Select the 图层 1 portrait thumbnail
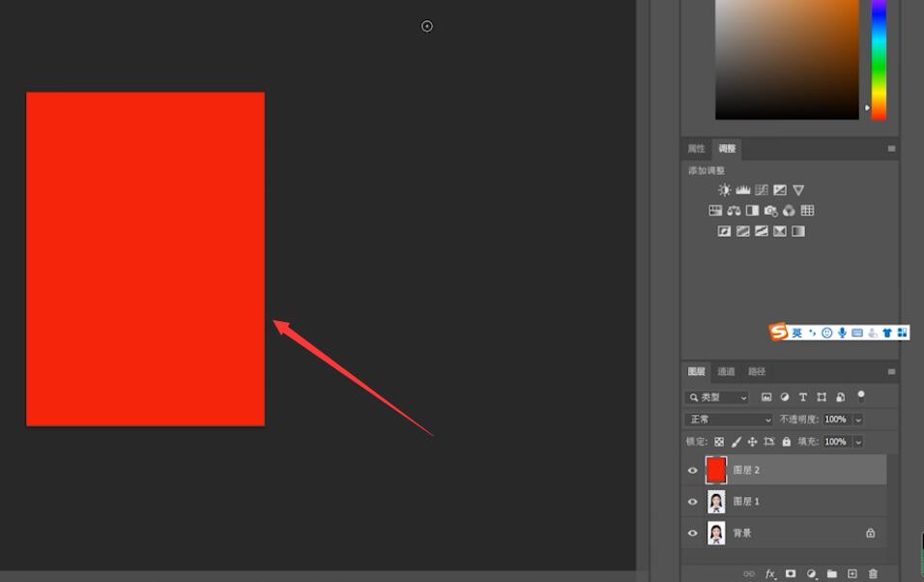The width and height of the screenshot is (924, 582). click(x=716, y=502)
